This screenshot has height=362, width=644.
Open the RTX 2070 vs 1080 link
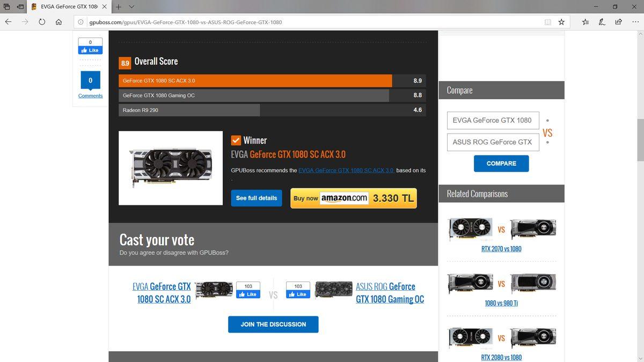point(501,249)
